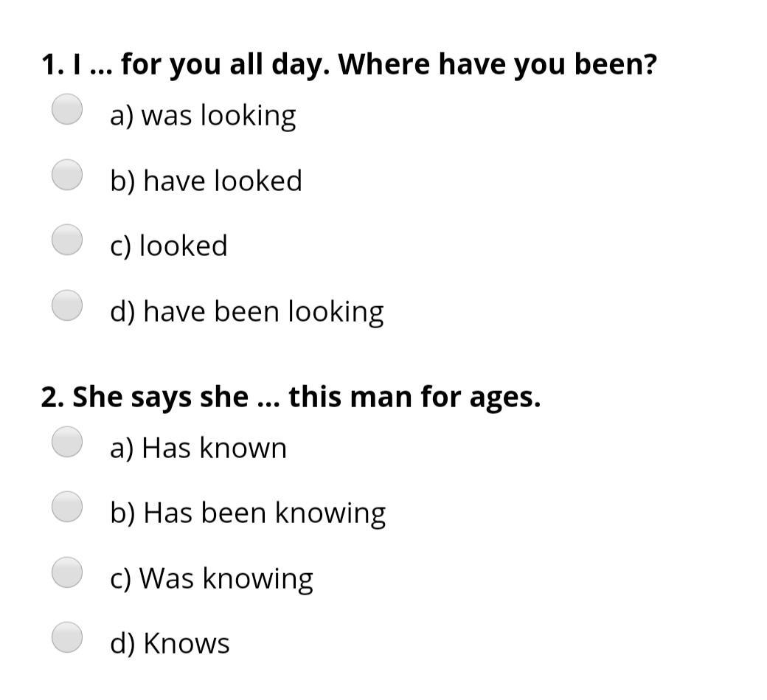Choose the "have looked" radio button
This screenshot has width=767, height=700.
tap(67, 176)
